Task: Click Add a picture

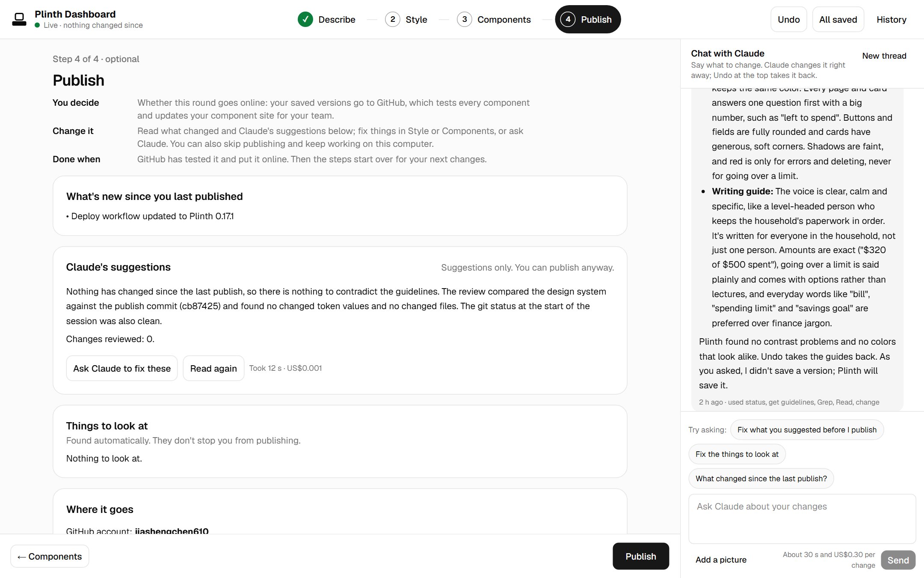Action: click(x=721, y=560)
